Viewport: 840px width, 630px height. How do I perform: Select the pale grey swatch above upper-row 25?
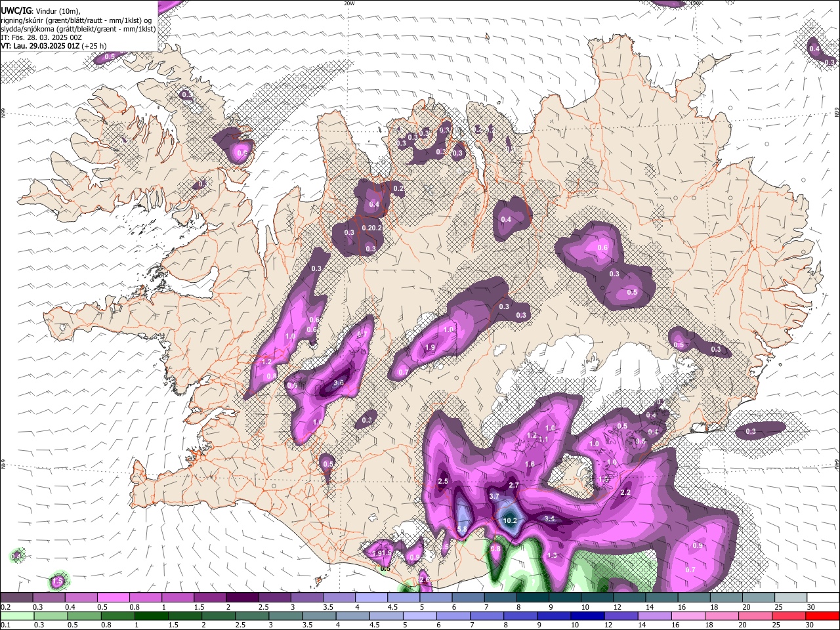(791, 598)
